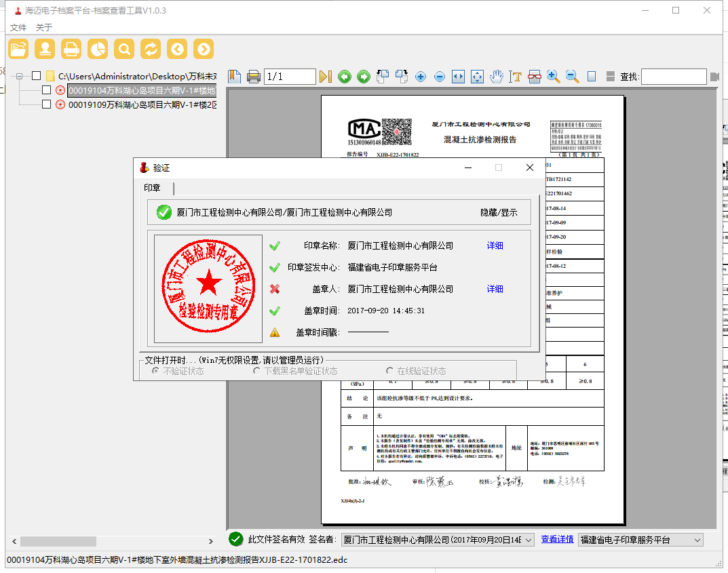Screen dimensions: 728x573
Task: Fit whole page icon
Action: pyautogui.click(x=477, y=77)
